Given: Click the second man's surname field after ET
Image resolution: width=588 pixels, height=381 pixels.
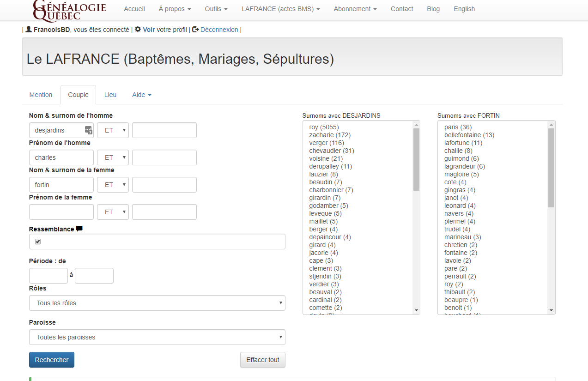Looking at the screenshot, I should pyautogui.click(x=164, y=130).
